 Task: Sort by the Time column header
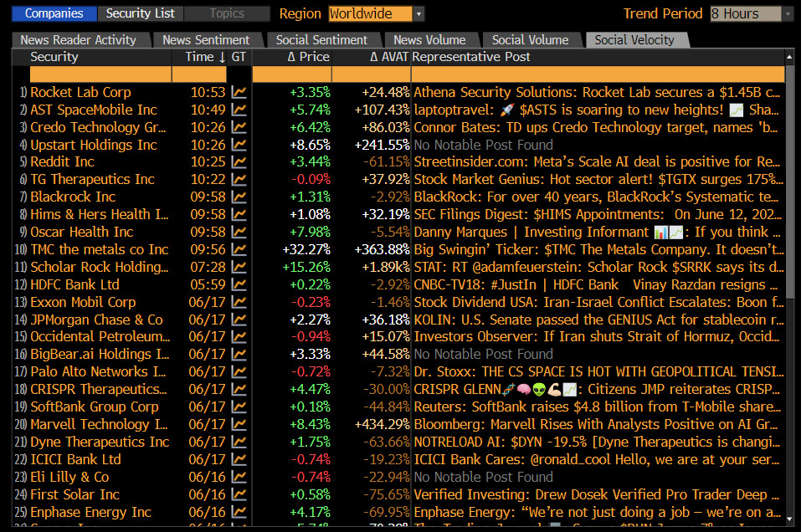point(200,57)
